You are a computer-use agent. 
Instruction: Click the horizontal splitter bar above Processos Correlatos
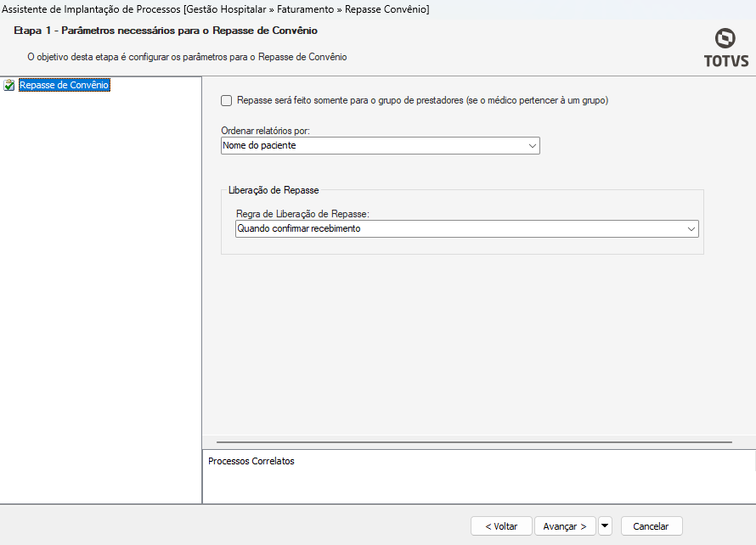[474, 442]
